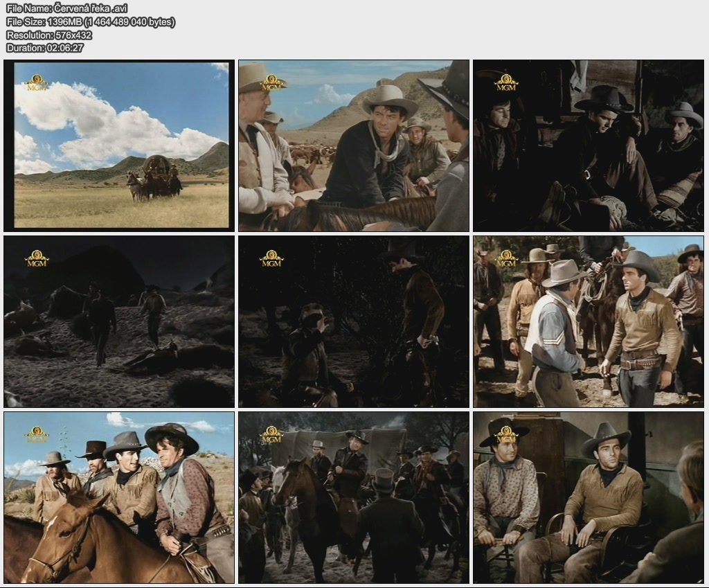
Task: Click the File Size 1396MB text line
Action: point(90,21)
